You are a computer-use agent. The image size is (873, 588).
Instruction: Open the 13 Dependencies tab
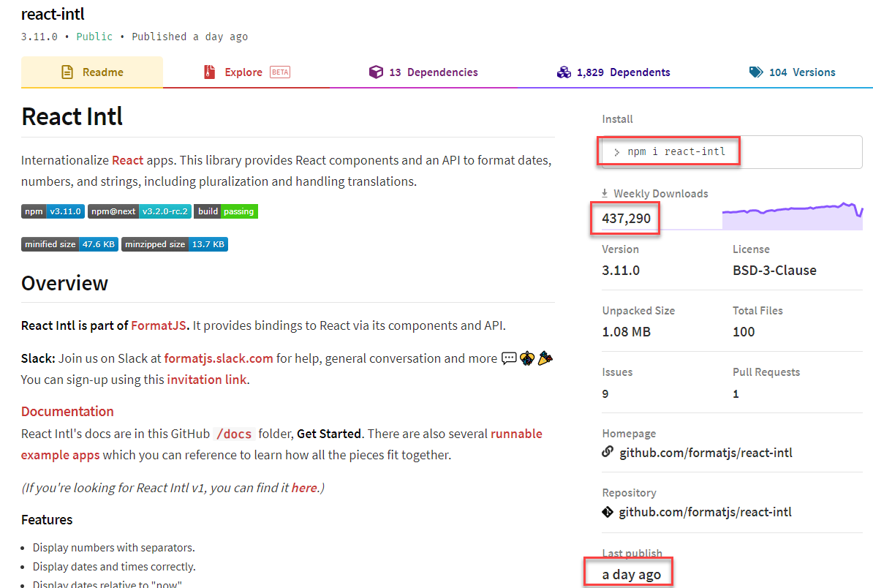click(423, 72)
